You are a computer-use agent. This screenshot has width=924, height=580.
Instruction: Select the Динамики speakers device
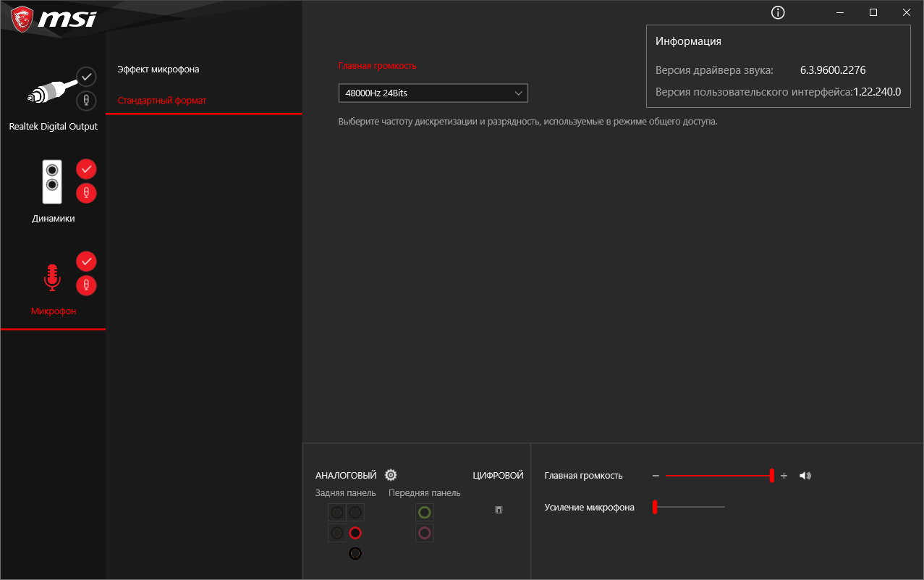tap(53, 190)
